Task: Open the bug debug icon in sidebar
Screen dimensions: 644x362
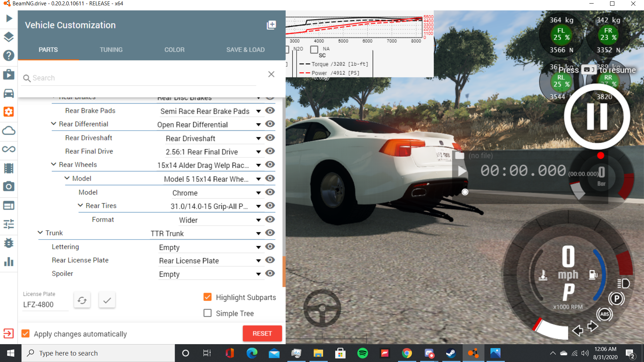Action: [9, 243]
